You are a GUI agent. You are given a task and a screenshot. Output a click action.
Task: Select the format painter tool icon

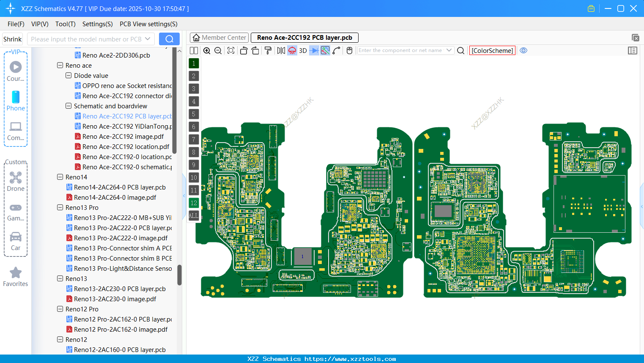click(268, 51)
